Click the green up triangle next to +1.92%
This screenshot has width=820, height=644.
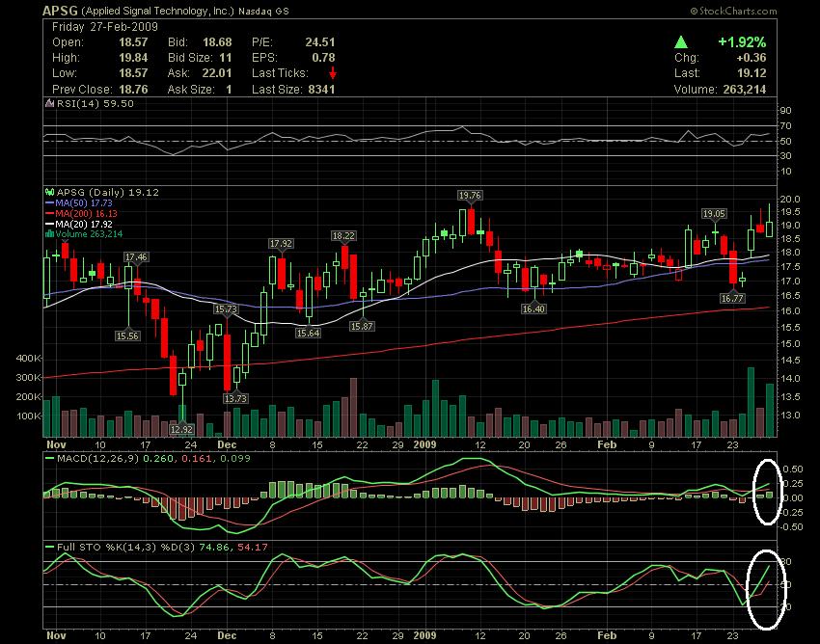[x=681, y=42]
